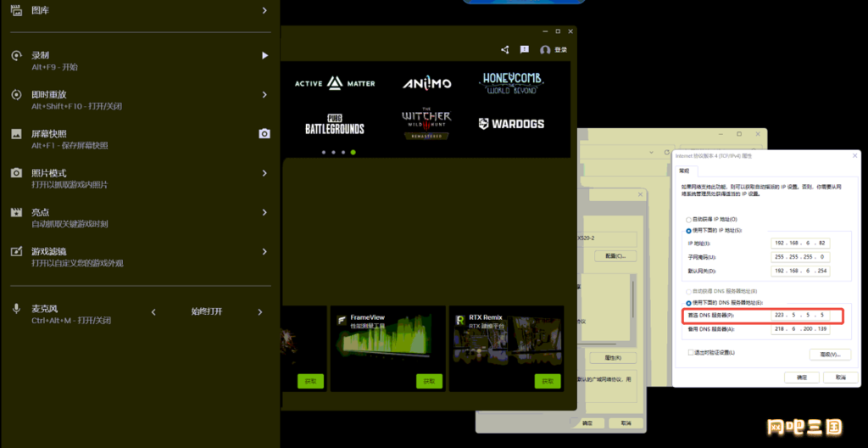
Task: Click the 首选 DNS 服务器 field 223.5.5.5
Action: [x=800, y=315]
